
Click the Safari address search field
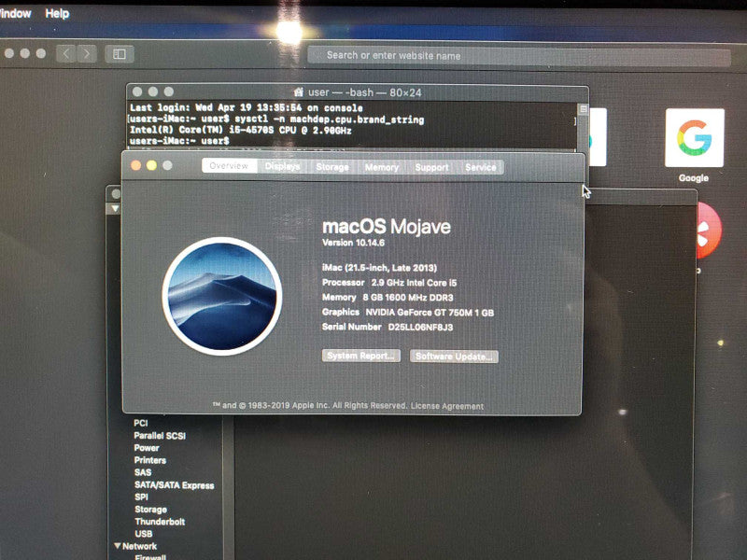pos(519,56)
